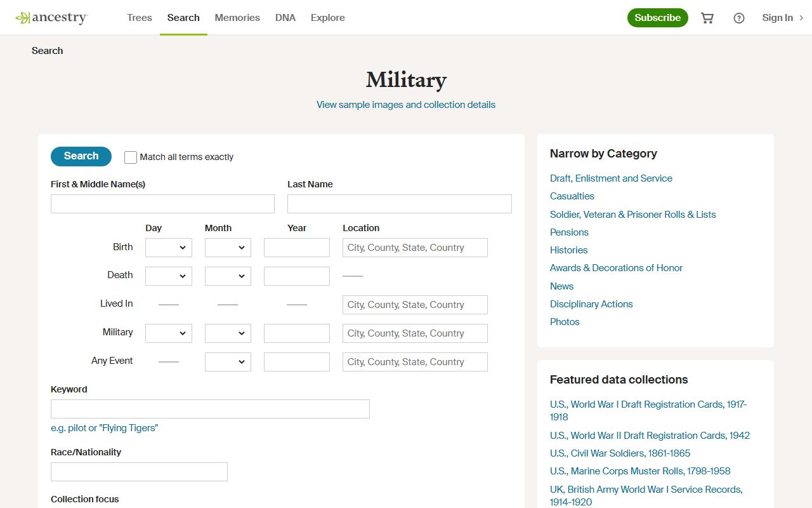Click the Ancestry logo
The width and height of the screenshot is (812, 508).
pos(51,18)
